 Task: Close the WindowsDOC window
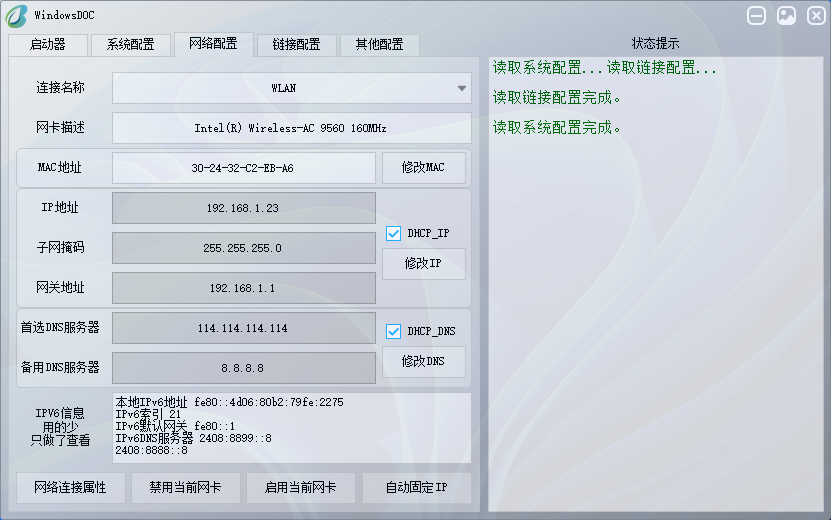pyautogui.click(x=816, y=15)
